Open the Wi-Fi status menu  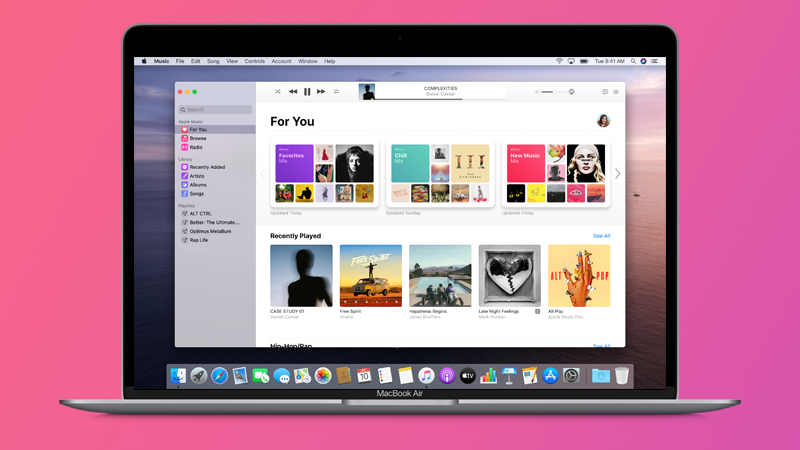point(559,61)
